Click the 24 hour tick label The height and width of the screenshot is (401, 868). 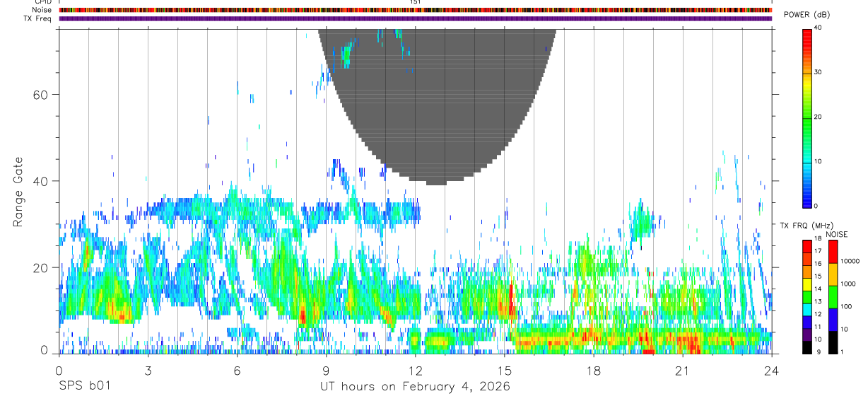771,371
